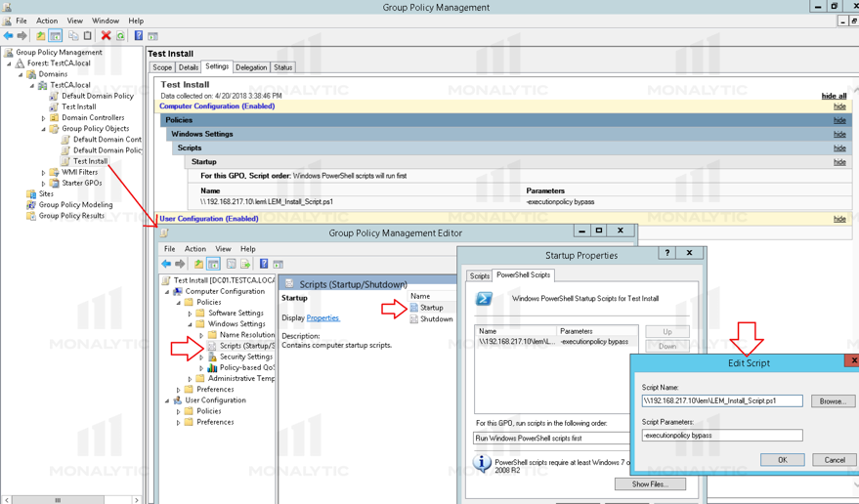Select Default Domain Policy under TestCA.local
859x504 pixels.
tap(98, 96)
